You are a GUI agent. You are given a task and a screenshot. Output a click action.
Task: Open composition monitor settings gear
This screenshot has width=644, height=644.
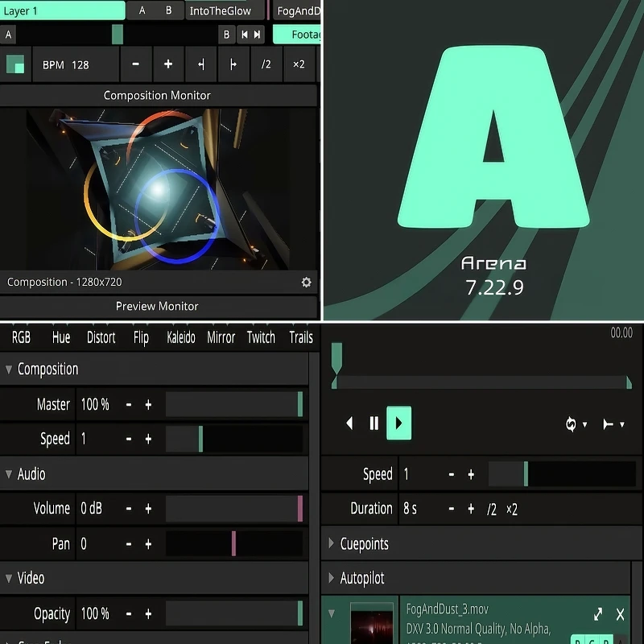[x=307, y=283]
